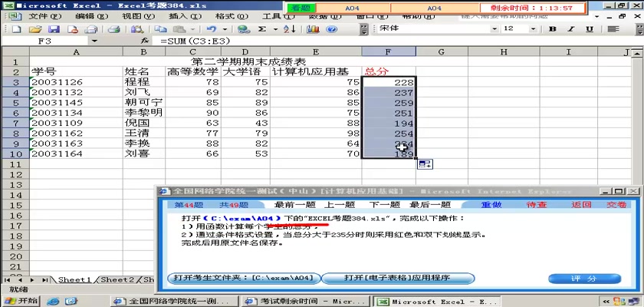Mark question with 待查 link
Image resolution: width=644 pixels, height=307 pixels.
tap(537, 205)
